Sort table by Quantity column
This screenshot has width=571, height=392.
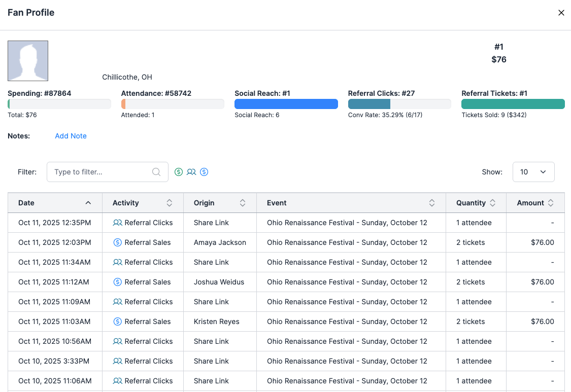pos(492,203)
